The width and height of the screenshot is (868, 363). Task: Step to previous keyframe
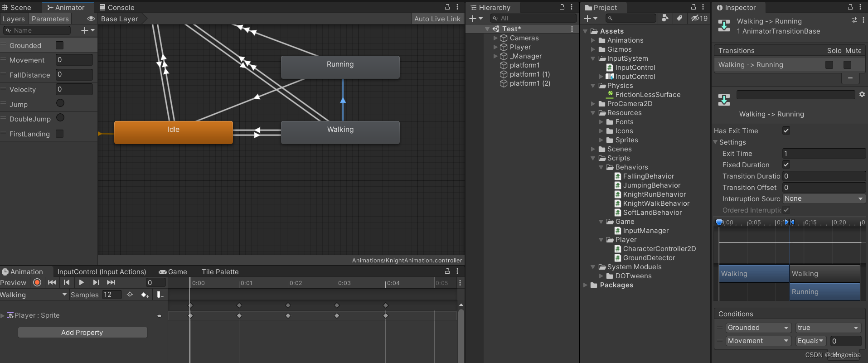[x=67, y=282]
